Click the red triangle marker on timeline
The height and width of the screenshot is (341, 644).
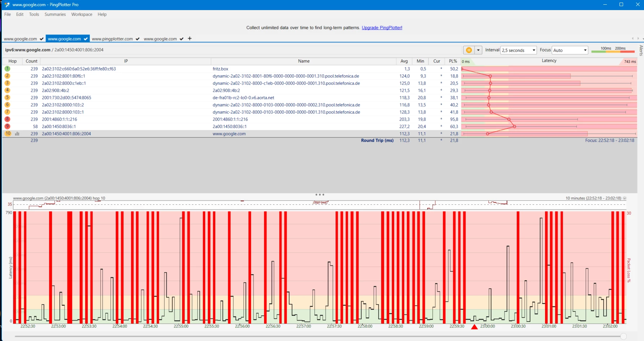(475, 327)
